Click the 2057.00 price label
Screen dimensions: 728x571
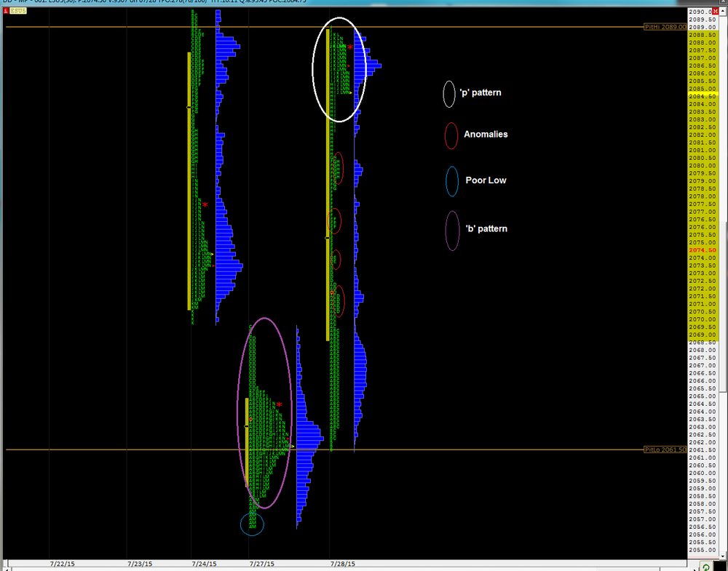703,519
